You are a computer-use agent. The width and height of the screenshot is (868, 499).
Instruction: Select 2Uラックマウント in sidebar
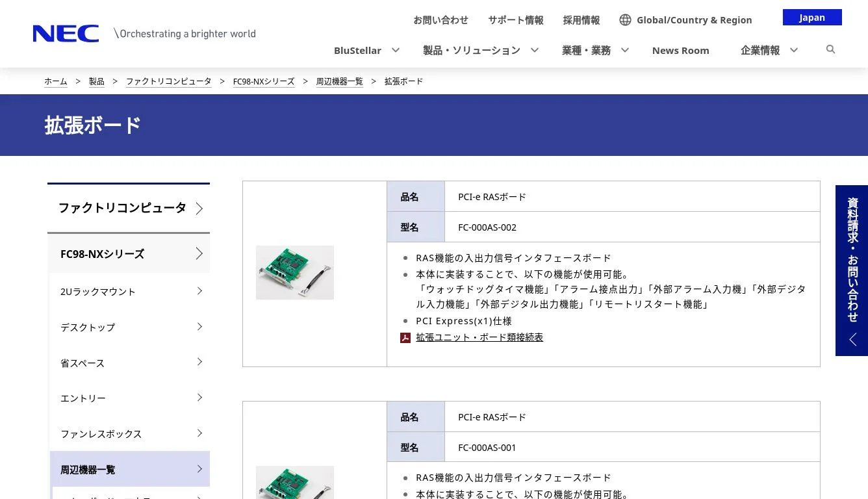[x=130, y=291]
